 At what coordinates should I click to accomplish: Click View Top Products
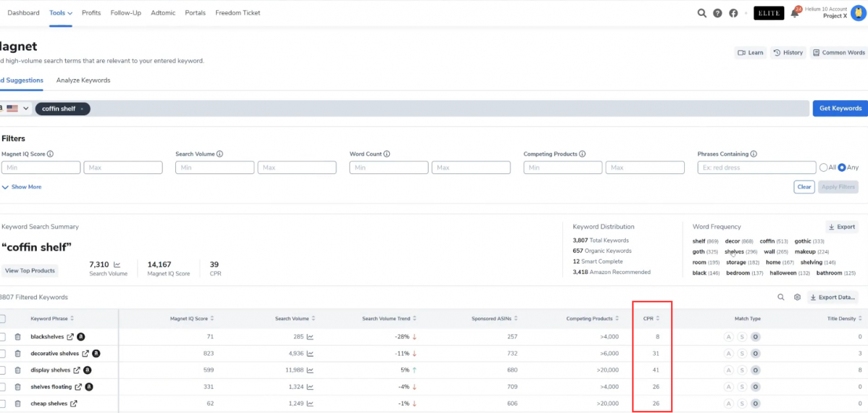tap(30, 271)
